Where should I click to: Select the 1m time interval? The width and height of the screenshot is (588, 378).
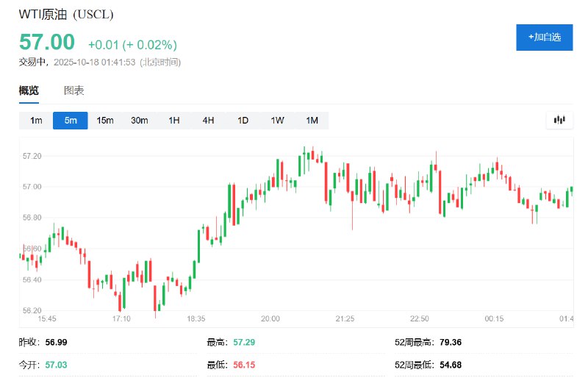[36, 121]
